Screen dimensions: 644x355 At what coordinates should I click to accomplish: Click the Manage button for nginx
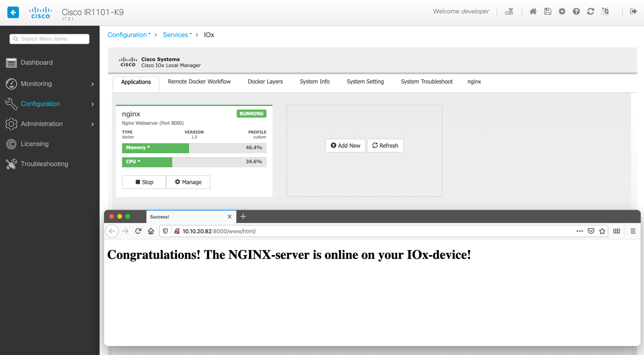(x=188, y=182)
